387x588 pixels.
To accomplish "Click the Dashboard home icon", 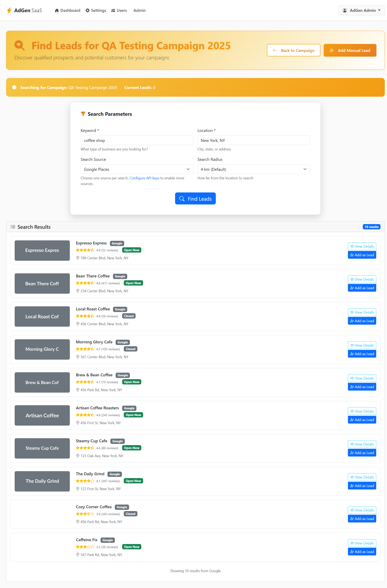I will click(57, 10).
